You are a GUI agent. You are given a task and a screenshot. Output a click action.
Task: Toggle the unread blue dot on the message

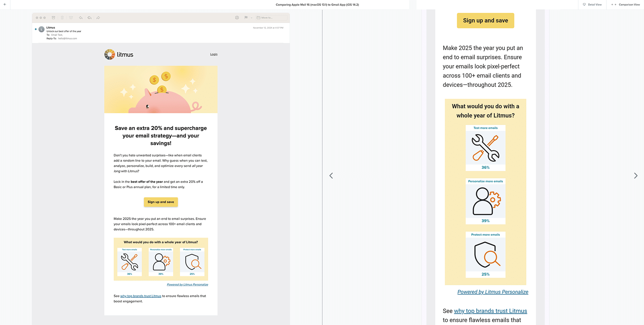pyautogui.click(x=36, y=29)
